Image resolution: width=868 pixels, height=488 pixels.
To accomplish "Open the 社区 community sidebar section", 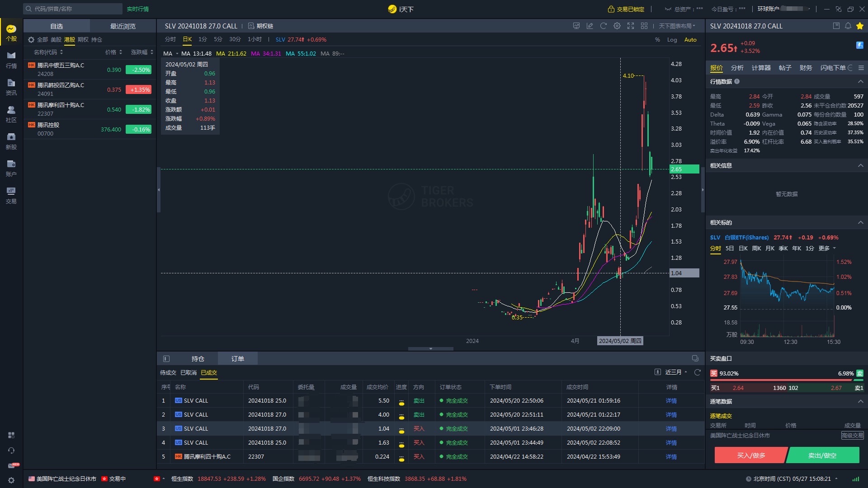I will click(x=11, y=114).
